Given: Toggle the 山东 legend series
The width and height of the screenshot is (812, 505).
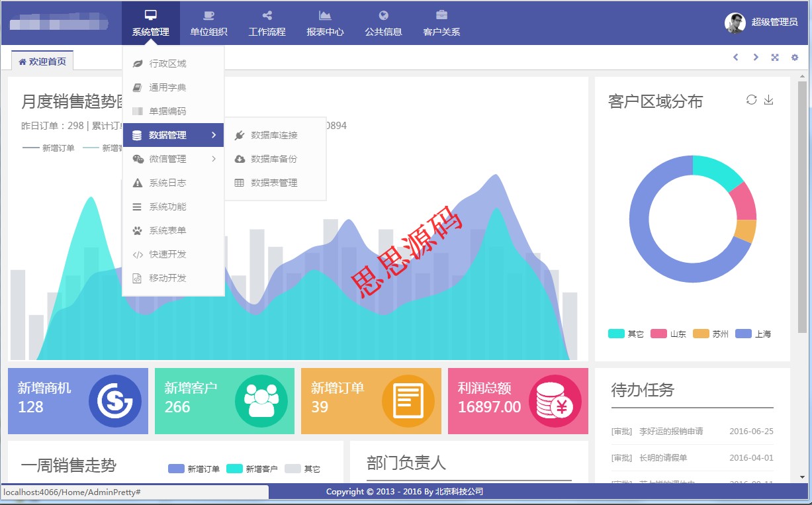Looking at the screenshot, I should (668, 334).
